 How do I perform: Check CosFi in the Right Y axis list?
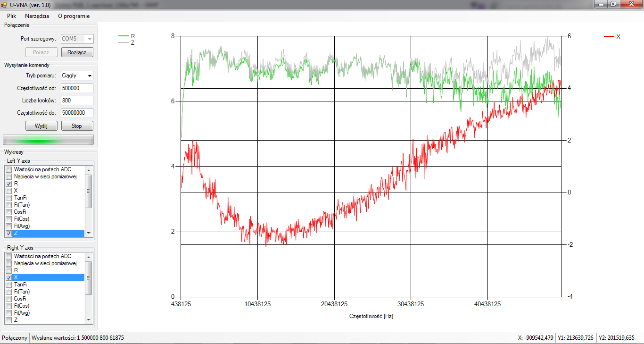pos(8,299)
